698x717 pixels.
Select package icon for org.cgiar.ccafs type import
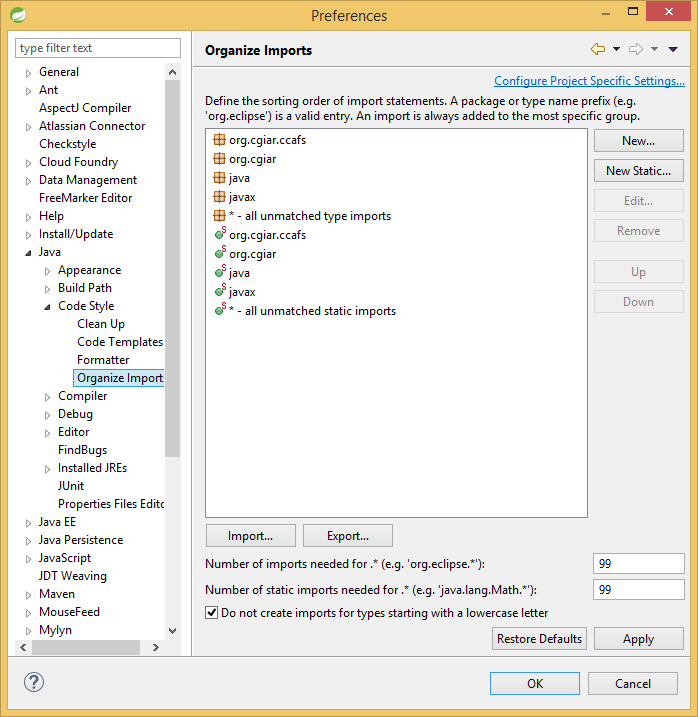220,139
